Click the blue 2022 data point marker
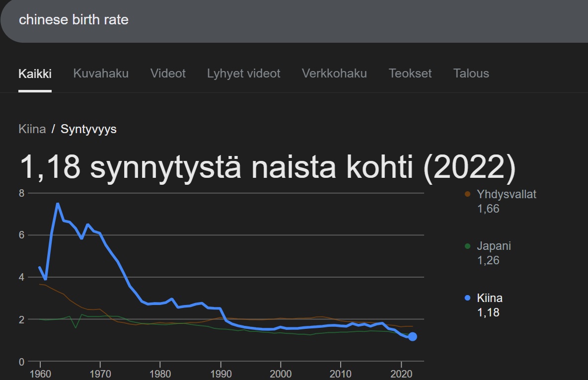Viewport: 588px width, 380px height. [x=413, y=337]
